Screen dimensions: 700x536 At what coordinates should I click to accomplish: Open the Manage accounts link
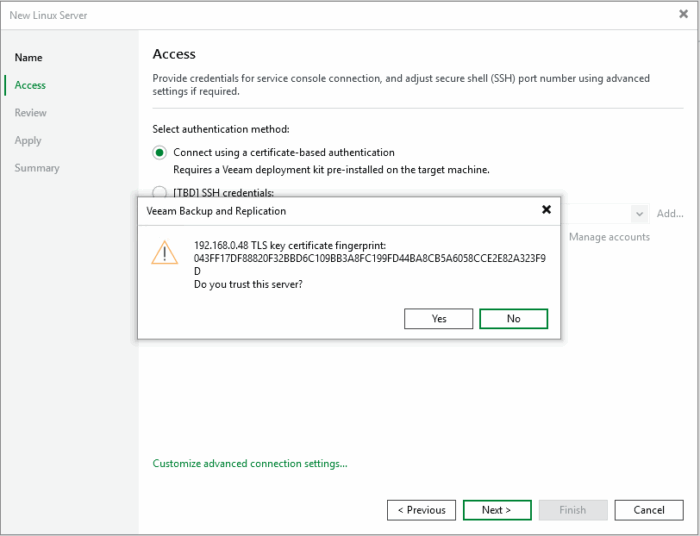coord(609,237)
